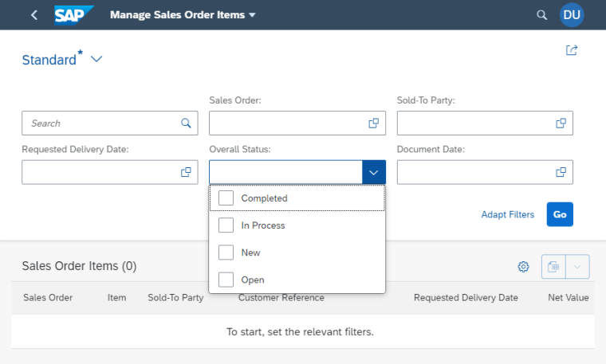The height and width of the screenshot is (364, 606).
Task: Collapse the Overall Status dropdown arrow
Action: pos(373,172)
